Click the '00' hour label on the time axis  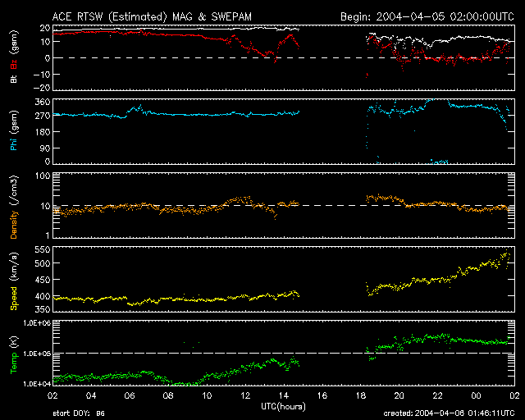click(476, 395)
